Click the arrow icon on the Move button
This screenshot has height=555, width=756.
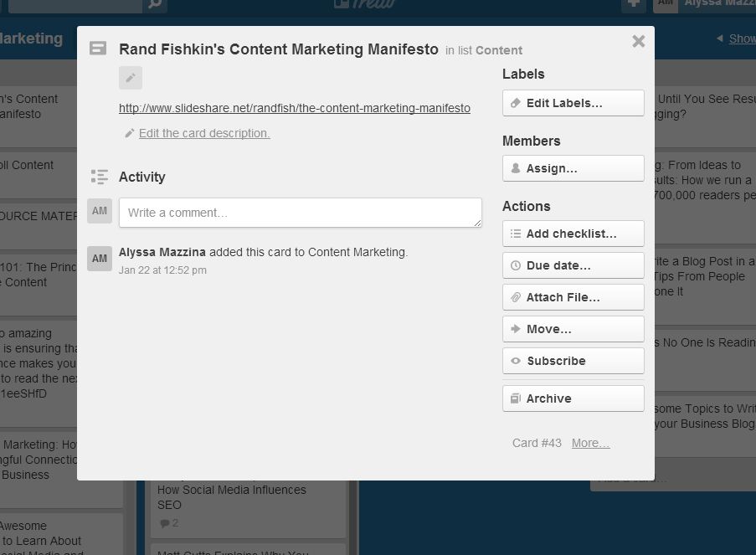(516, 329)
